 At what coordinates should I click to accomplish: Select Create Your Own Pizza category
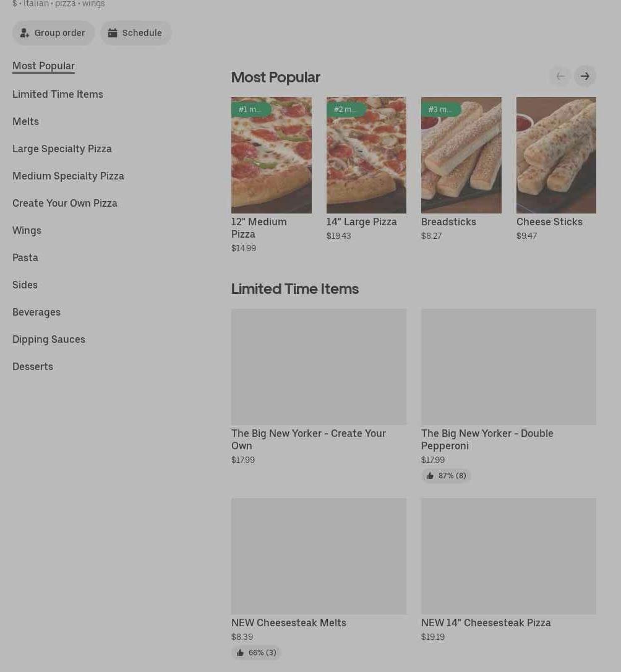point(65,203)
